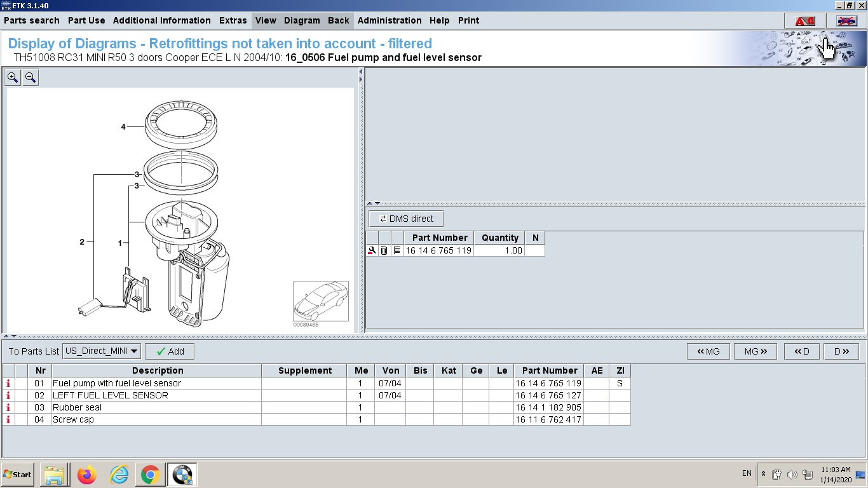Image resolution: width=868 pixels, height=488 pixels.
Task: Open the To Parts List dropdown
Action: click(x=101, y=351)
